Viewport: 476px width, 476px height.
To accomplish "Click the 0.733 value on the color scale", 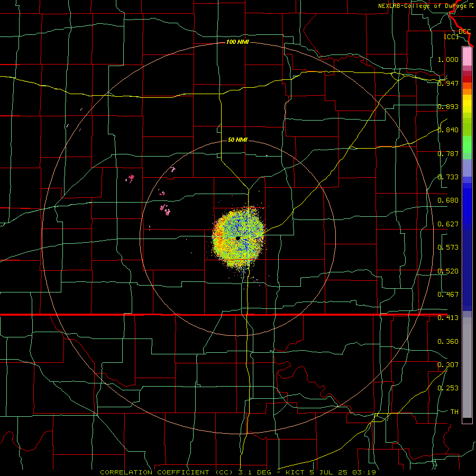I will pyautogui.click(x=448, y=177).
